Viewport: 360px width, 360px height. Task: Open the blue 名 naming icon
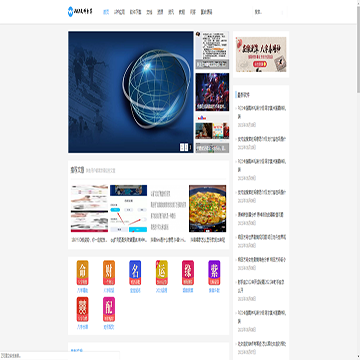135,273
